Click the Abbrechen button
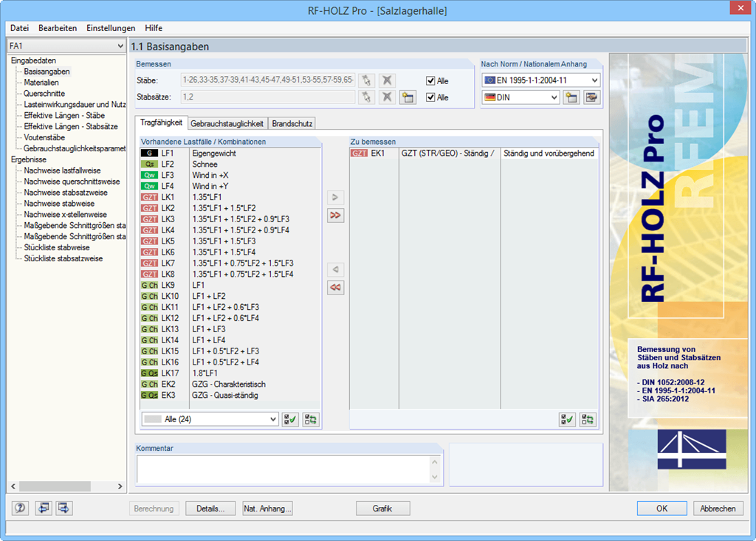This screenshot has height=541, width=756. (x=718, y=509)
